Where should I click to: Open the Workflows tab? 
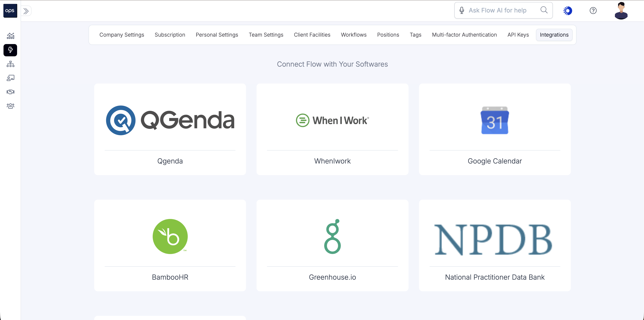tap(354, 35)
